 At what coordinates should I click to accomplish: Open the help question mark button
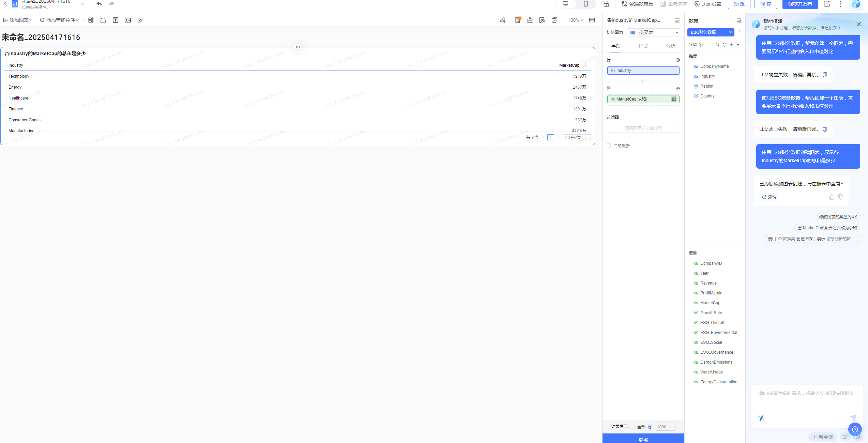tap(855, 429)
